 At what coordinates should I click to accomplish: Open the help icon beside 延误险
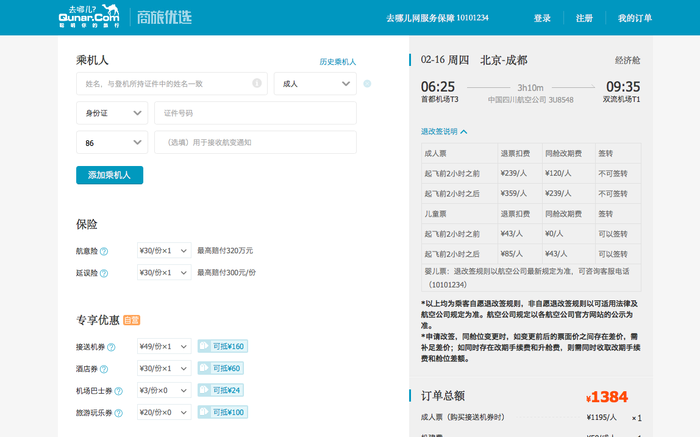(x=104, y=273)
